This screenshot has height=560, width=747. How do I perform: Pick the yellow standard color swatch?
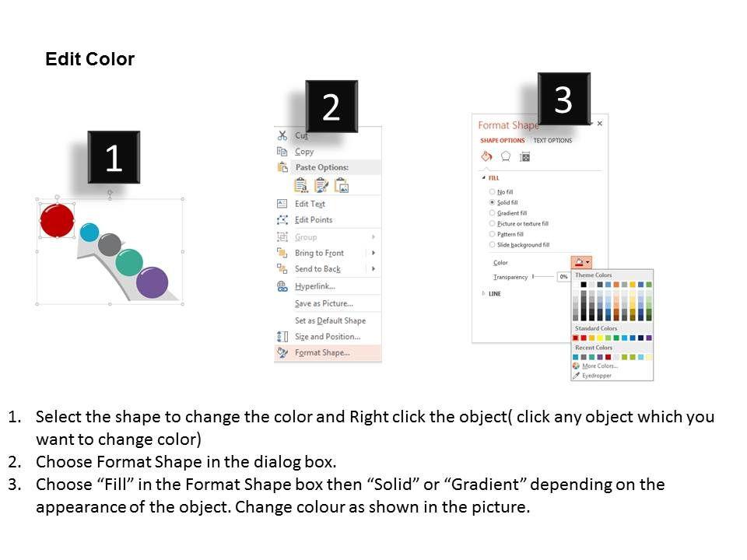point(600,338)
